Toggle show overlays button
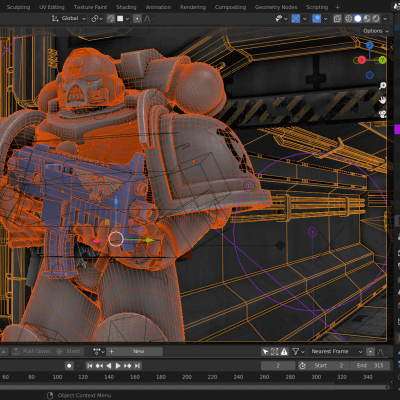Image resolution: width=400 pixels, height=400 pixels. (316, 19)
